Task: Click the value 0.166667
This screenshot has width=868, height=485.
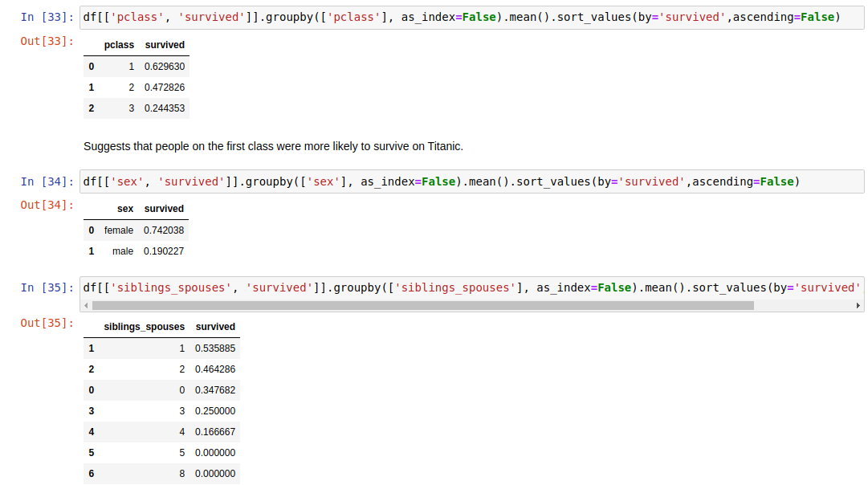Action: [214, 432]
